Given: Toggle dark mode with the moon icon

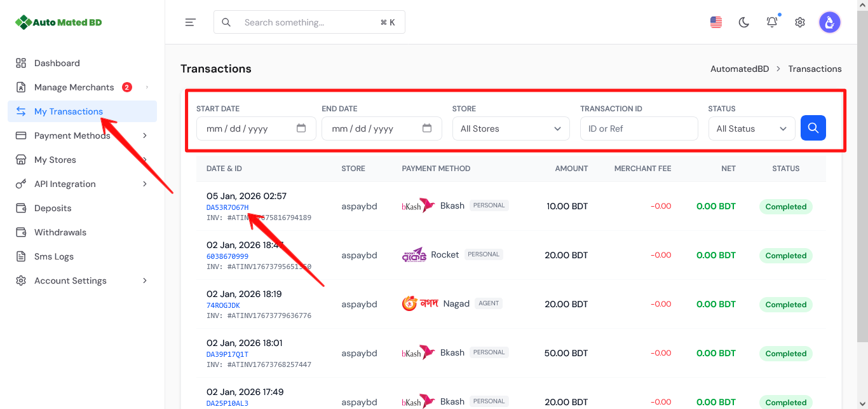Looking at the screenshot, I should point(743,21).
